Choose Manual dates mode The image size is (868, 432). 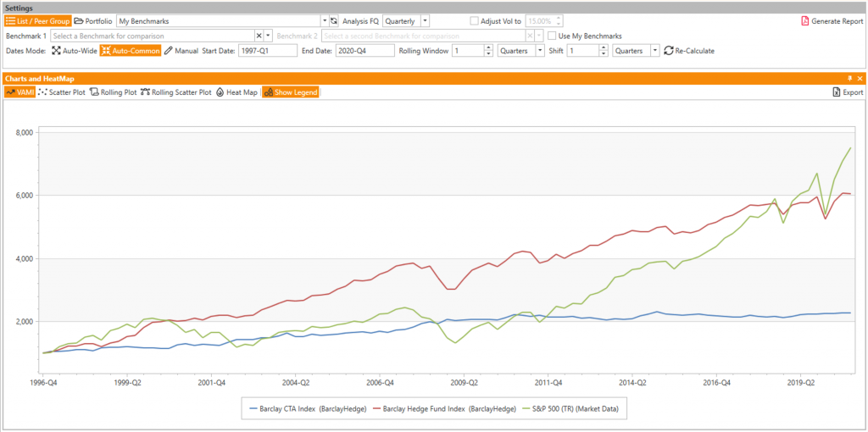(181, 51)
